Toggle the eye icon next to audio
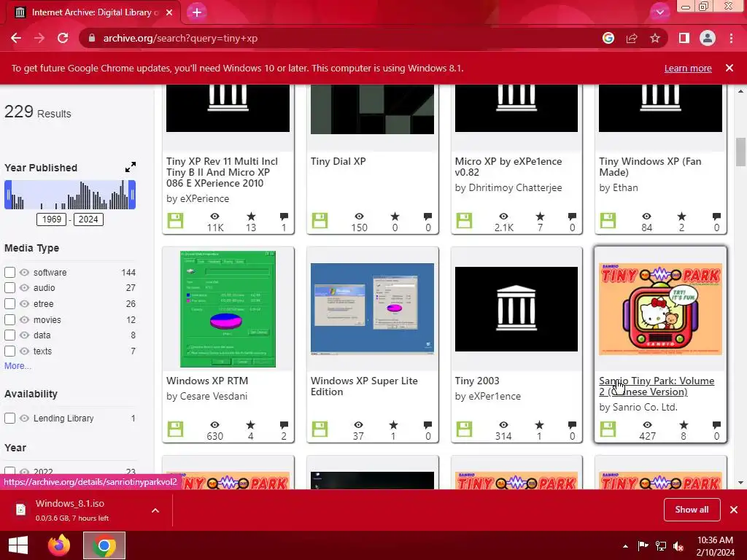 [24, 287]
